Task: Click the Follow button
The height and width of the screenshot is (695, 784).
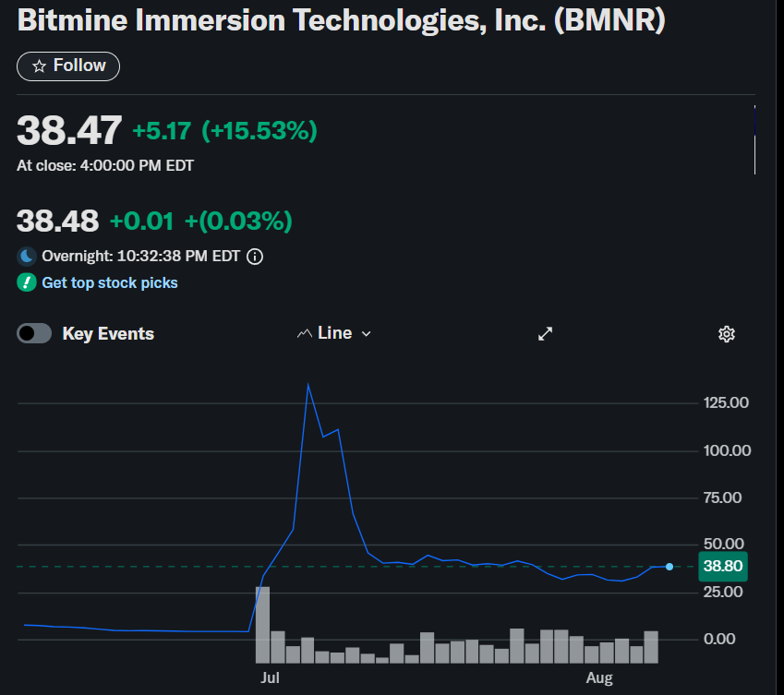Action: click(x=68, y=66)
